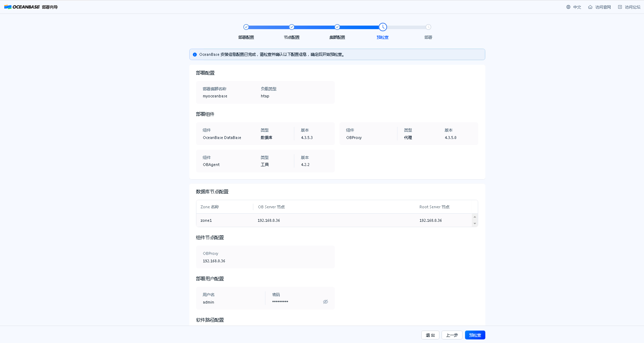
Task: Click the table scrollbar up arrow
Action: [x=475, y=217]
